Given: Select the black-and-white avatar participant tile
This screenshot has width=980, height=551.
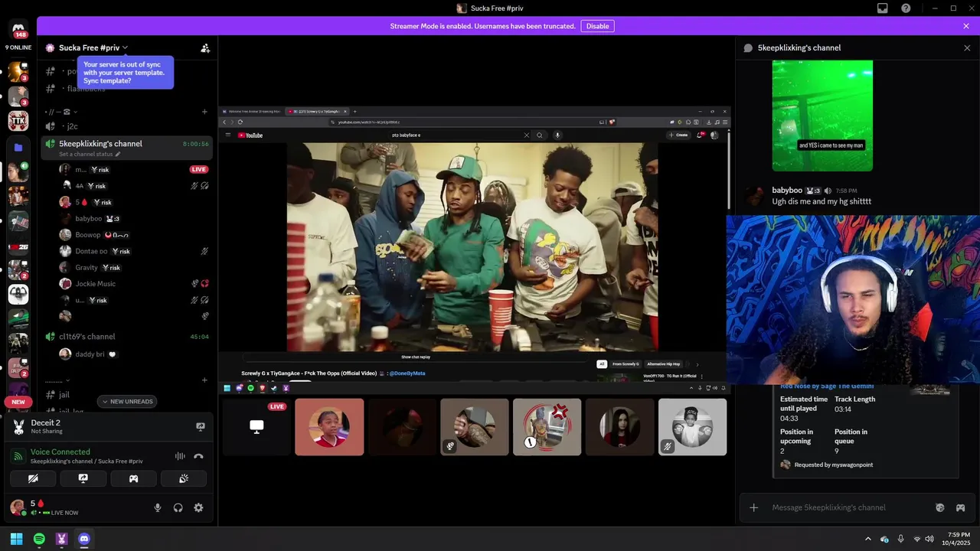Looking at the screenshot, I should pos(692,427).
